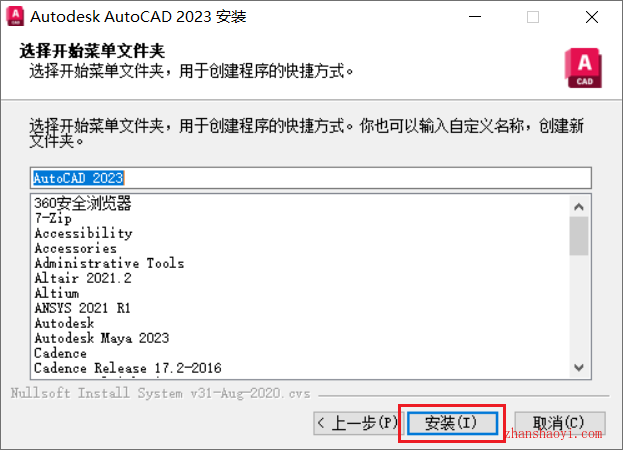Click the large red AutoCAD header logo

(583, 68)
